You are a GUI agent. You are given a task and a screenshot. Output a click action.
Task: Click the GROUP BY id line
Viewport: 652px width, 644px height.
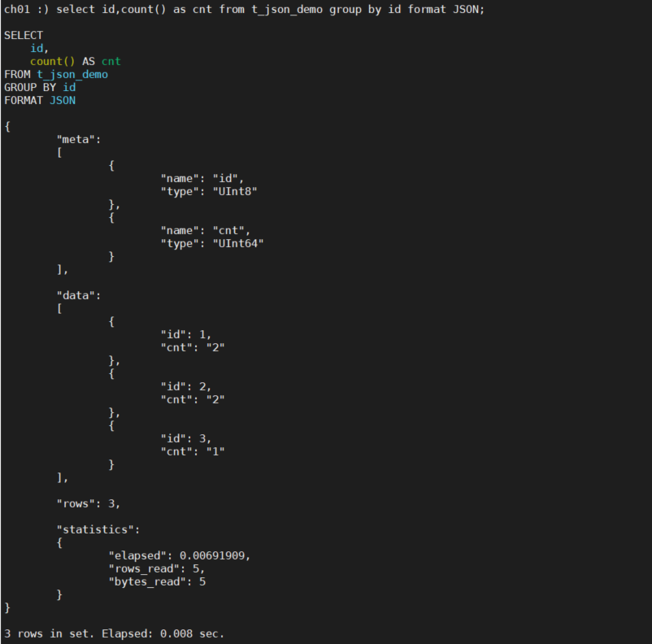tap(37, 87)
